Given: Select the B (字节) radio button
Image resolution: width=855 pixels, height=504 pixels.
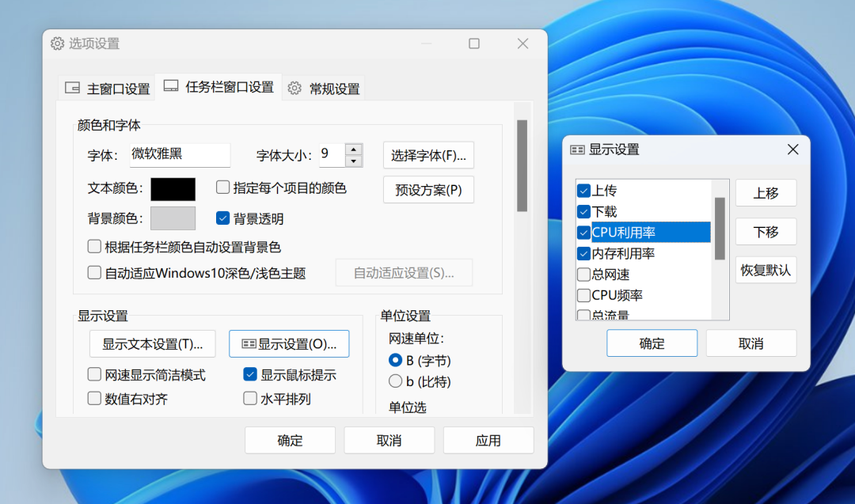Looking at the screenshot, I should coord(395,360).
